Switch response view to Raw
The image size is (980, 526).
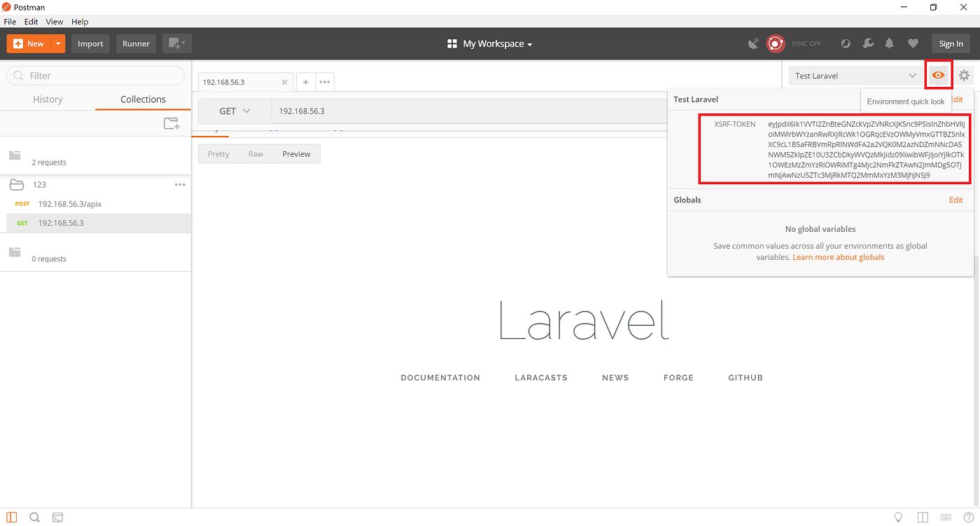coord(255,154)
